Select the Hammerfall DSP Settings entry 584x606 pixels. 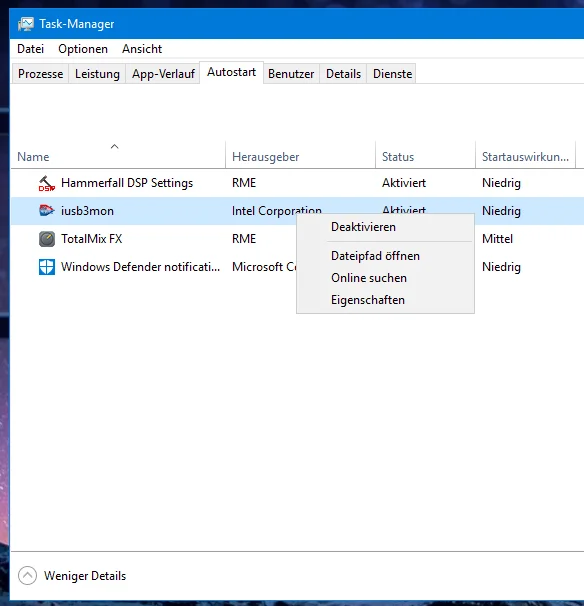click(127, 183)
